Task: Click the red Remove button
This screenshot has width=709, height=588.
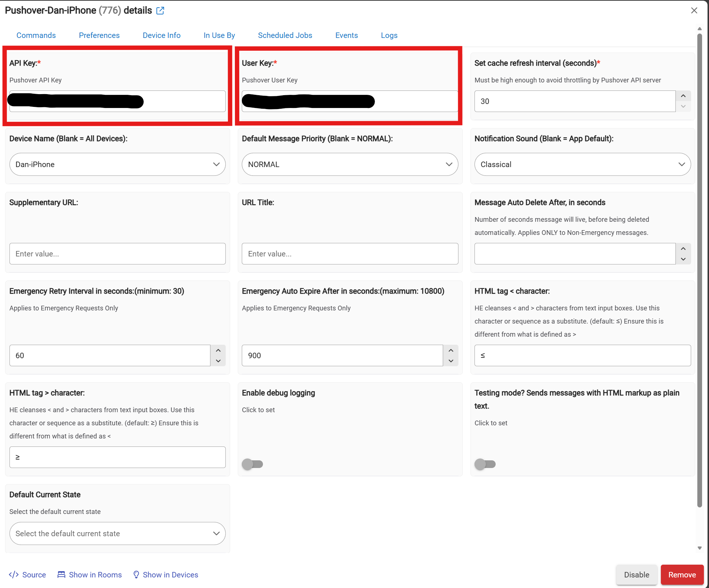Action: click(682, 575)
